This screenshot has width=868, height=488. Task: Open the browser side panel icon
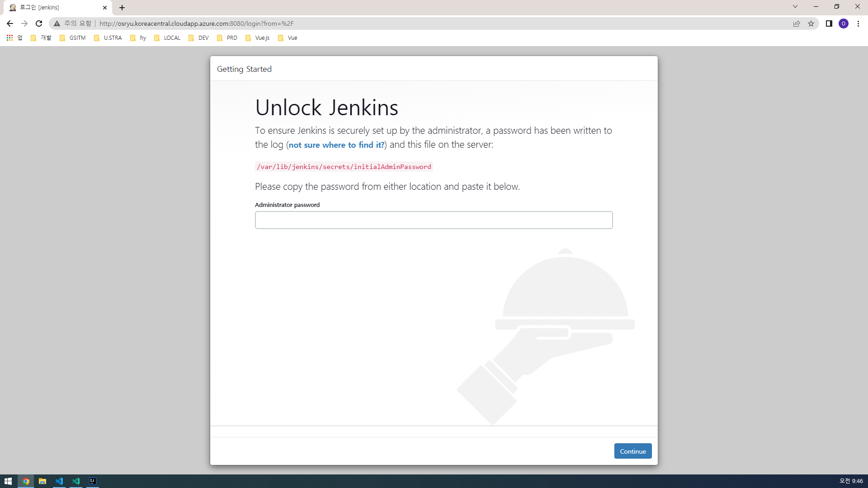pyautogui.click(x=829, y=23)
